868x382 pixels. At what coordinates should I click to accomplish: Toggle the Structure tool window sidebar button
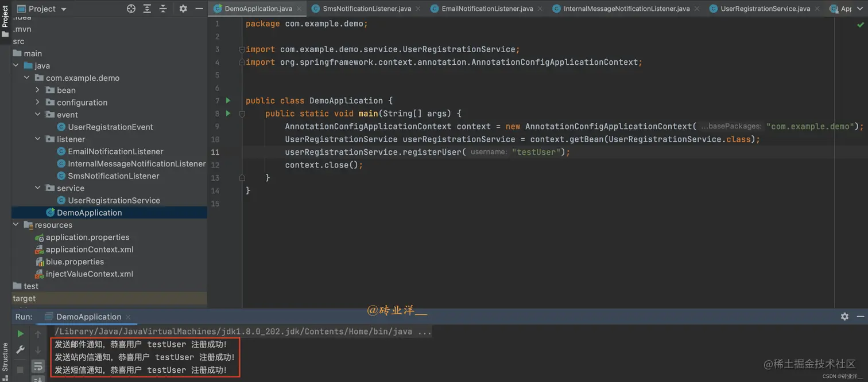tap(5, 361)
